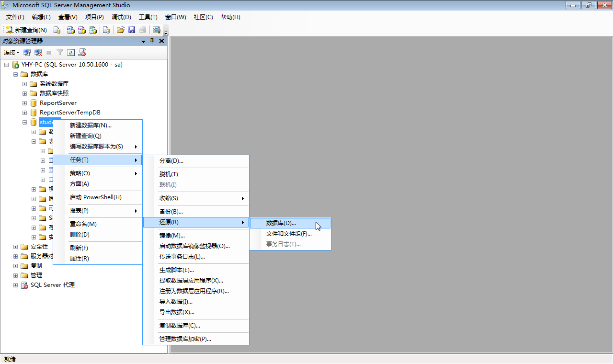Screen dimensions: 613x364
Task: Open the 社区(C) menu
Action: tap(203, 17)
